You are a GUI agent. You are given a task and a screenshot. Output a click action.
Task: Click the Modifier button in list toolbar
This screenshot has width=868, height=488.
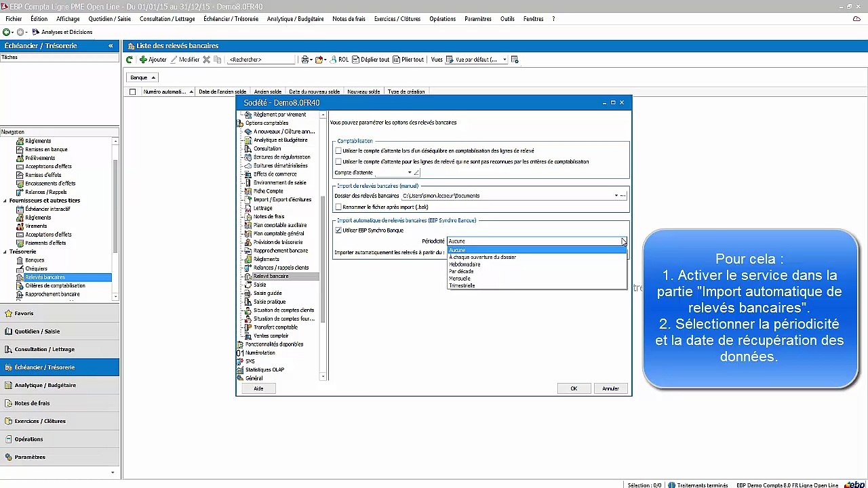[185, 60]
